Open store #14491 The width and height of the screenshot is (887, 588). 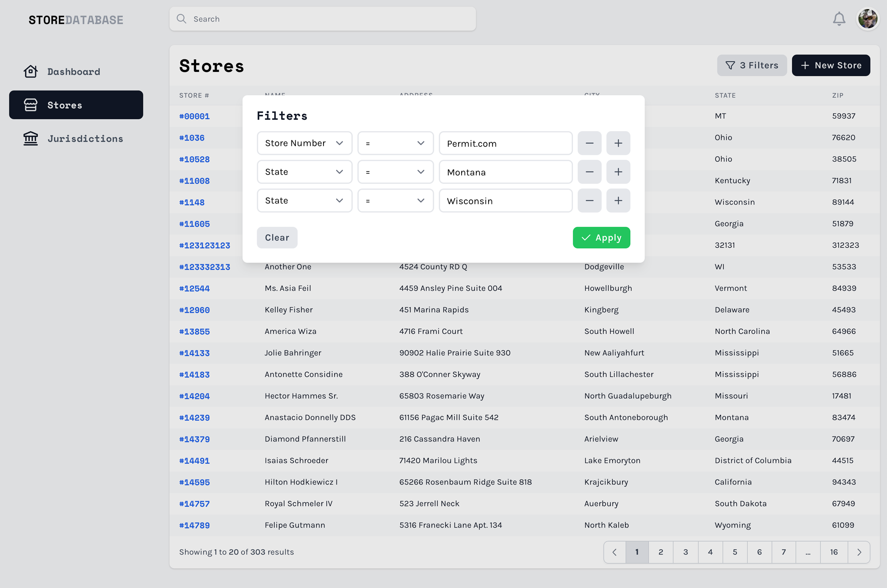pos(194,461)
